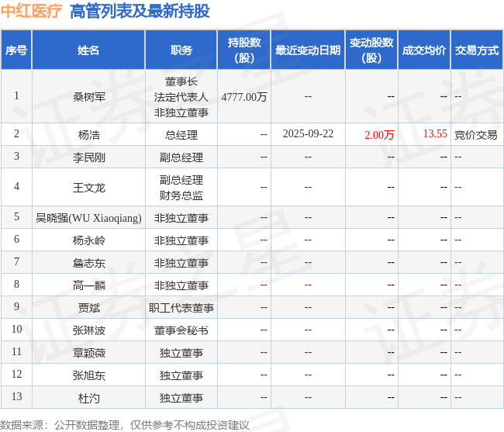Screen dimensions: 504x432
Task: Click the 财务总监 title text
Action: click(x=181, y=195)
